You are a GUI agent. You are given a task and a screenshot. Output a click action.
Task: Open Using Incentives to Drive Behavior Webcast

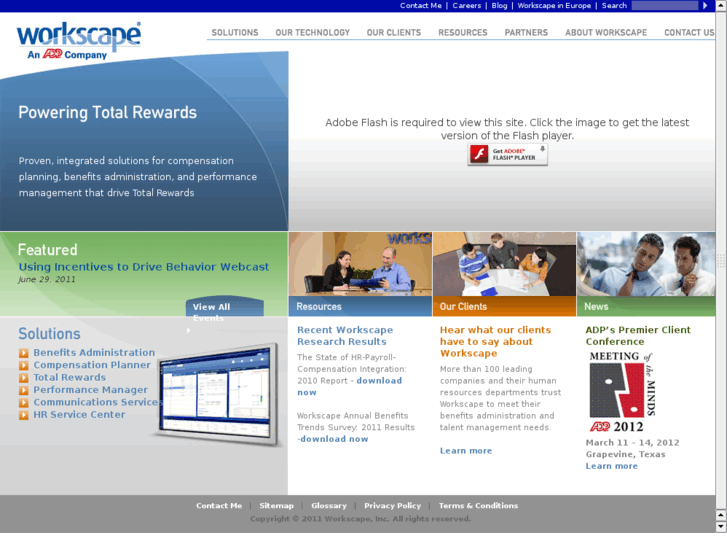(x=144, y=267)
